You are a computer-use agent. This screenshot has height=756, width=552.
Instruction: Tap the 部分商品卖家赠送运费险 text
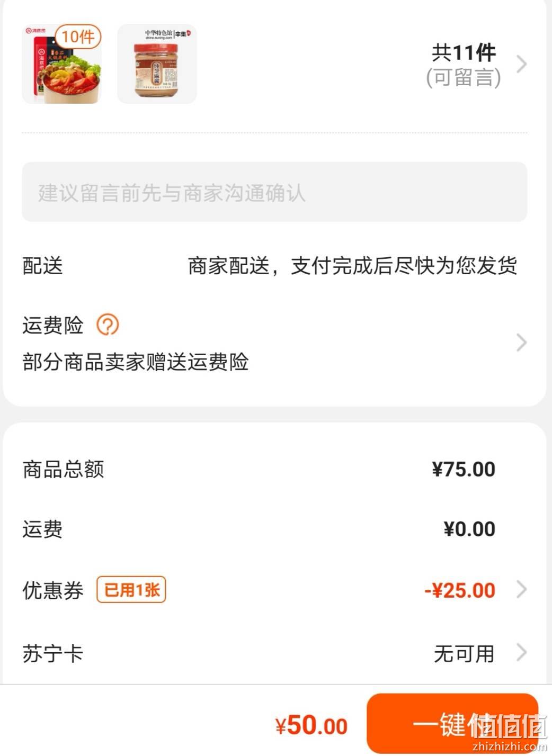136,362
